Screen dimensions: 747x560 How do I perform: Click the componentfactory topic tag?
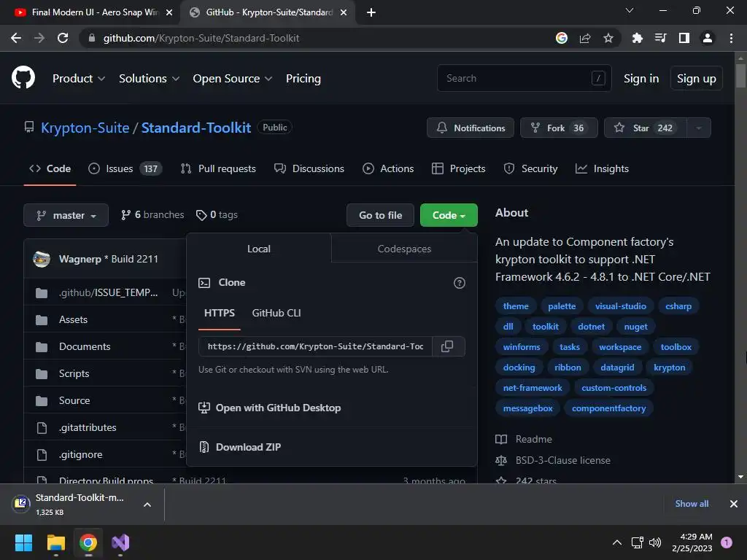(609, 408)
